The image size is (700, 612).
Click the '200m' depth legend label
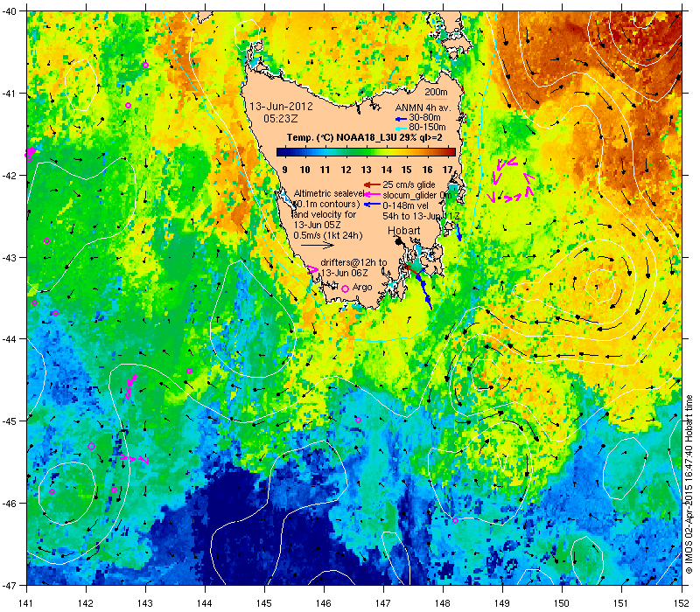[x=436, y=93]
